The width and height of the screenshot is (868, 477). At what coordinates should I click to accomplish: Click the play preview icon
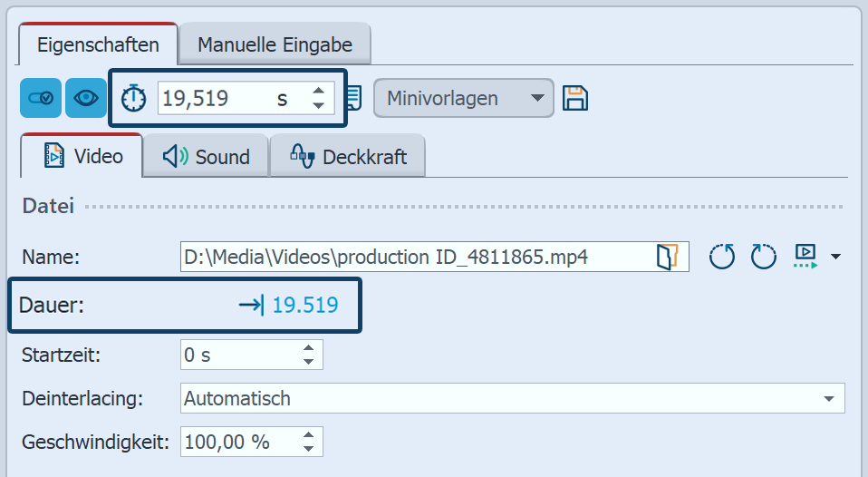(805, 257)
